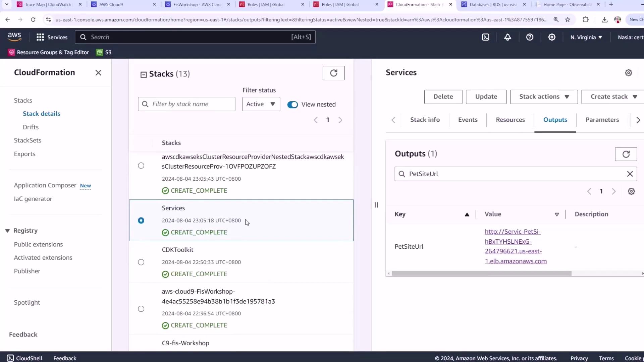644x362 pixels.
Task: Reload the browser page
Action: pyautogui.click(x=33, y=20)
